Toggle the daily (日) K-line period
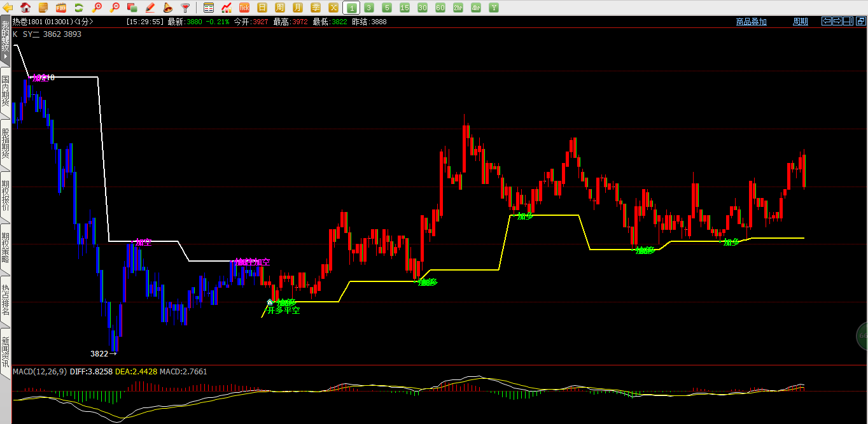This screenshot has width=868, height=424. click(262, 8)
